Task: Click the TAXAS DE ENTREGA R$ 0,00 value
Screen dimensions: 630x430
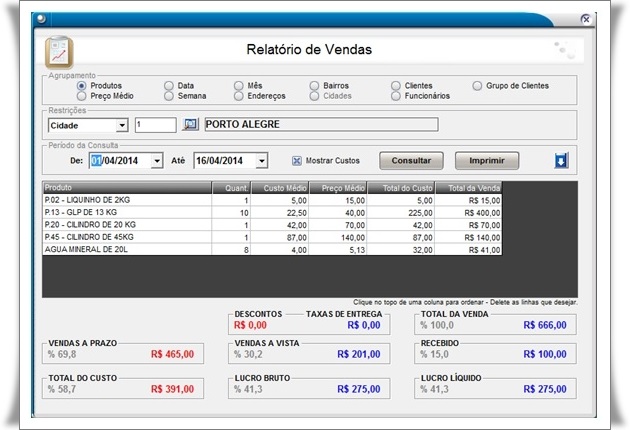Action: pos(364,325)
